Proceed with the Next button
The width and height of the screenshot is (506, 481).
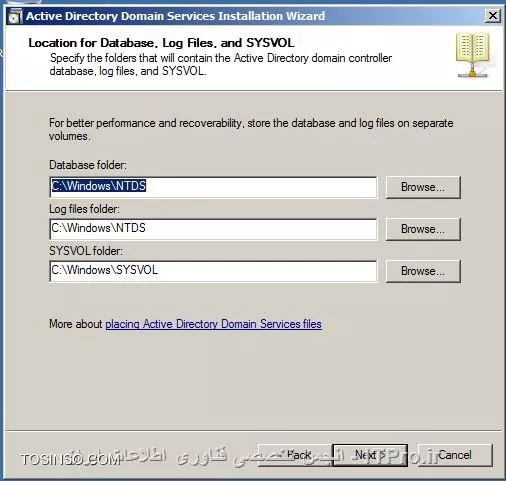[x=370, y=455]
